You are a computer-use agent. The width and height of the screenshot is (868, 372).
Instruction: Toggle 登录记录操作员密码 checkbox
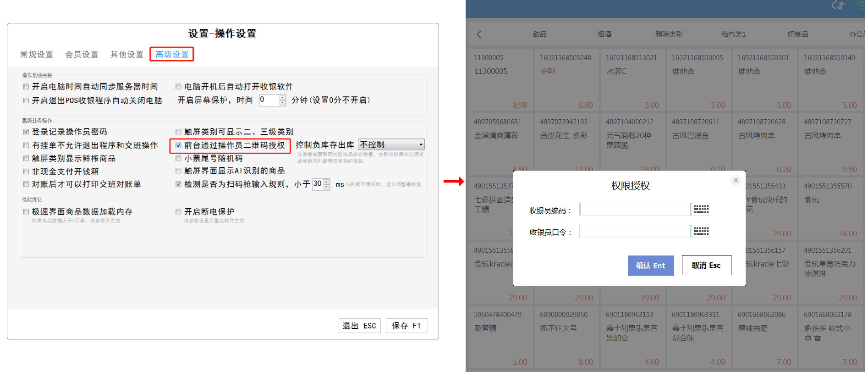point(26,132)
